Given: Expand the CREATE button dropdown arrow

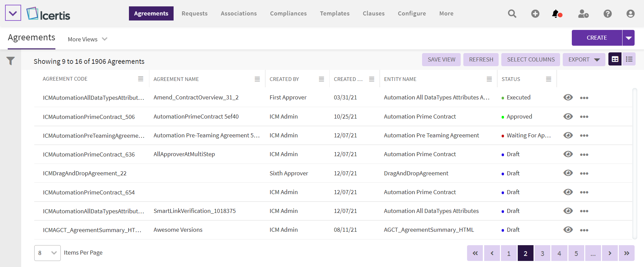Looking at the screenshot, I should pyautogui.click(x=628, y=38).
